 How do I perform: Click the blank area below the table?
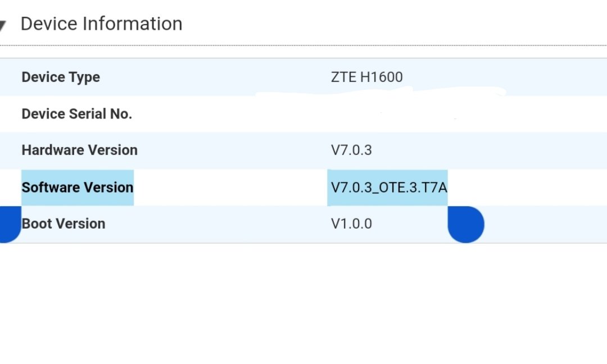coord(303,304)
